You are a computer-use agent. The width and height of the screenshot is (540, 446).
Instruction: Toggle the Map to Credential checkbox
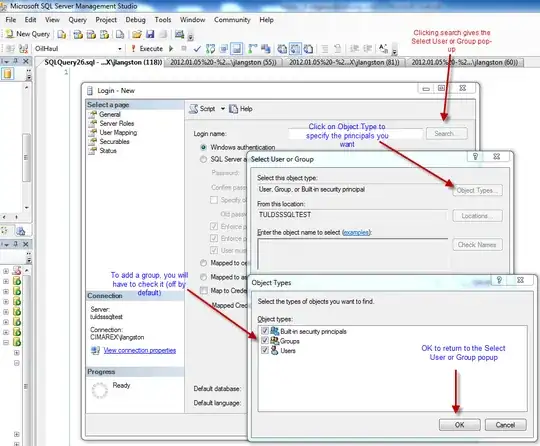[204, 290]
